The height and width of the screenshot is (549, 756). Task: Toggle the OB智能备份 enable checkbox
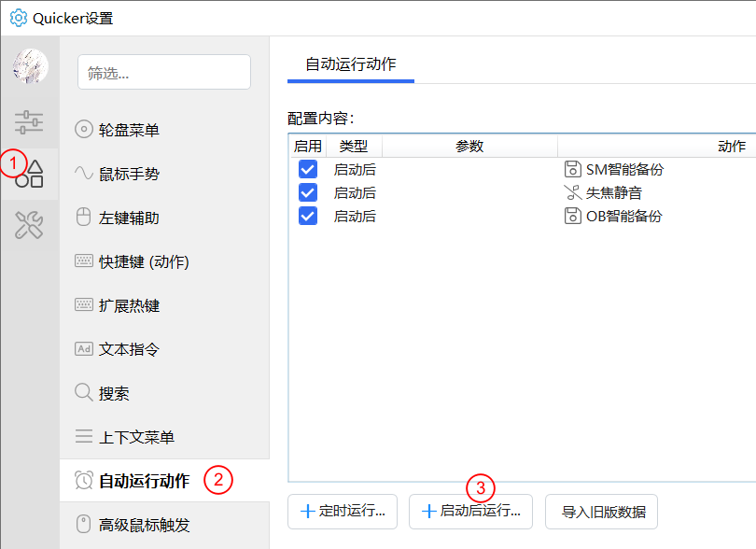pos(308,216)
